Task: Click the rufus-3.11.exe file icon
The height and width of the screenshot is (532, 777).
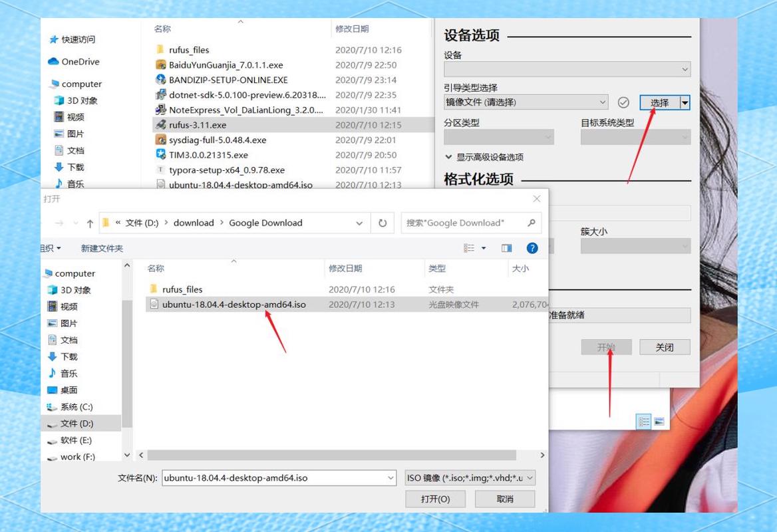Action: [160, 125]
